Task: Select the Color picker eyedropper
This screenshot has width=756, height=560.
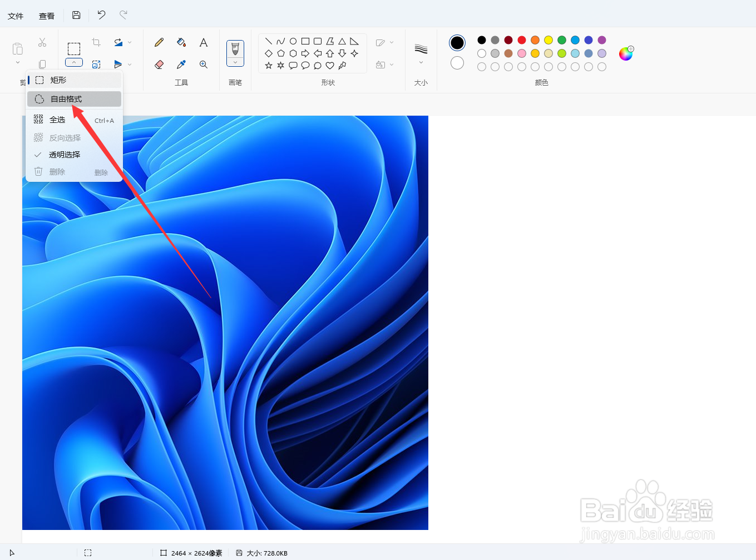Action: [x=181, y=65]
